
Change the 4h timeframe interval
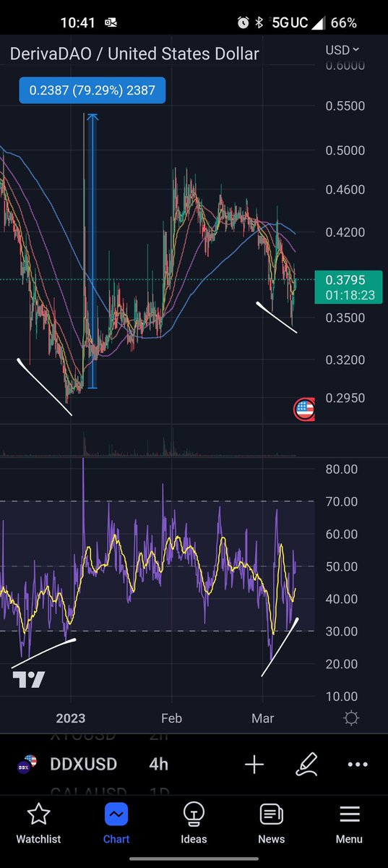[x=158, y=764]
